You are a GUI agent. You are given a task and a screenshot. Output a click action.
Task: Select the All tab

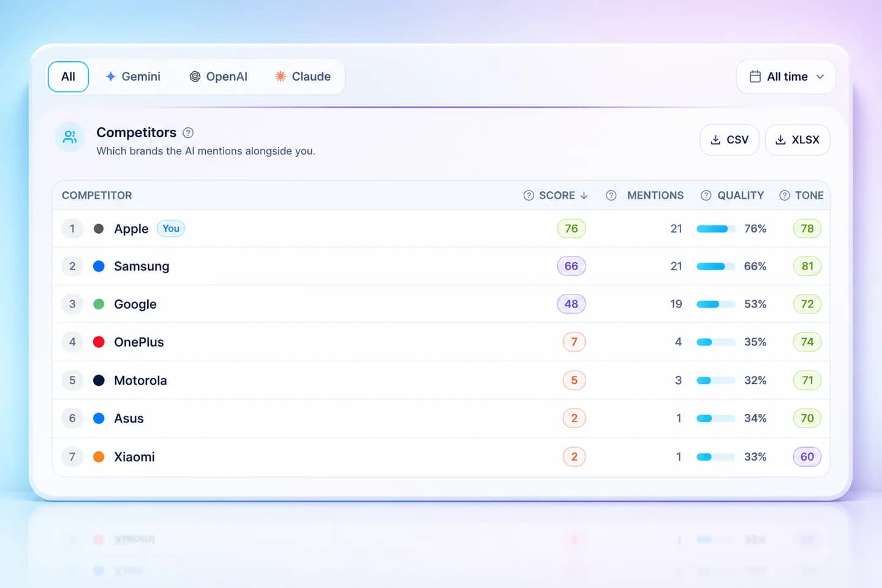coord(68,77)
